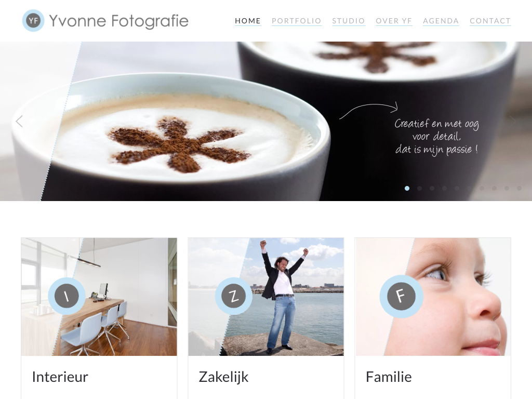Open the Zakelijk category heading
532x399 pixels.
point(223,377)
